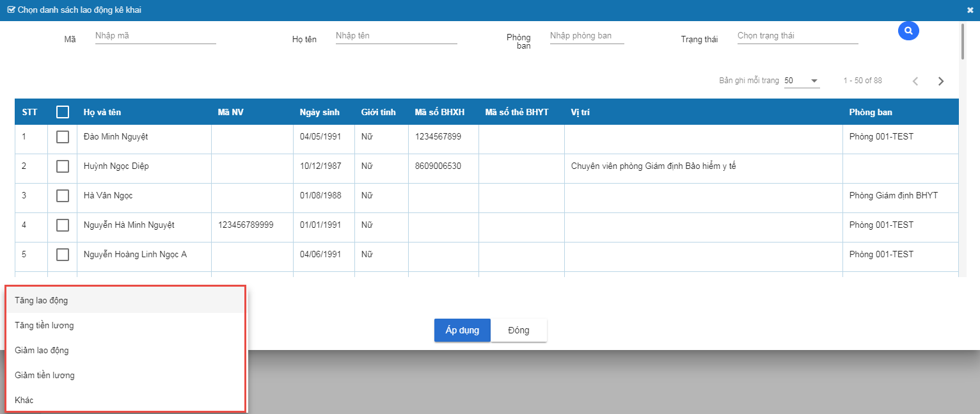Click the name Đào Minh Nguyệt

coord(116,137)
